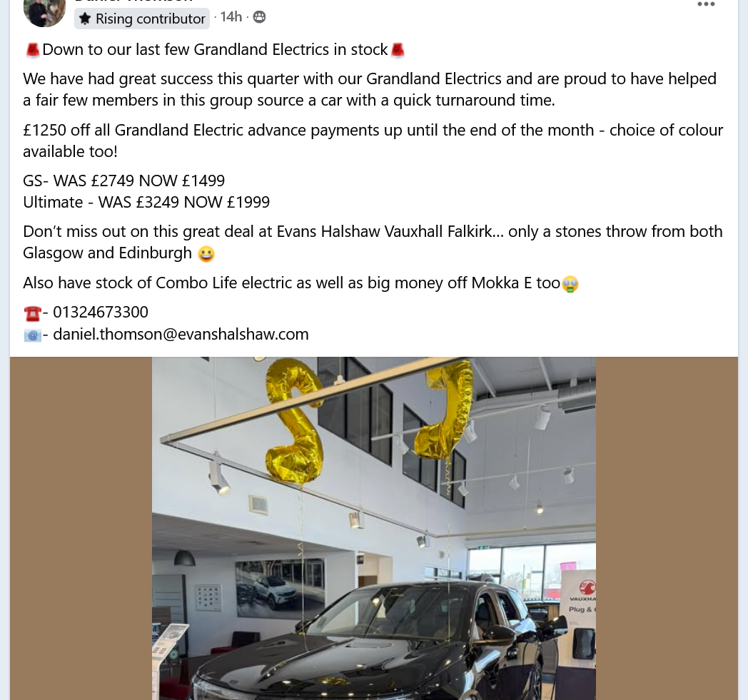Click the 'GS- WAS £2749 NOW £1499' line
This screenshot has height=700, width=748.
(x=123, y=181)
